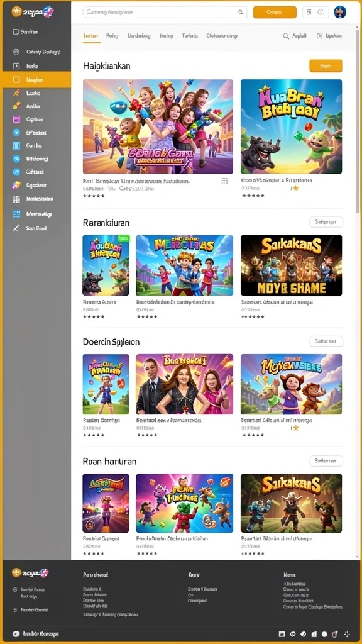Open the Doercin thumbnail with man in suit

[x=184, y=384]
